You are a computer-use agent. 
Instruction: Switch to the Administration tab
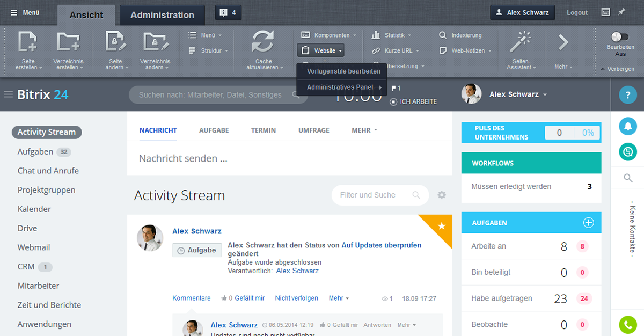point(162,15)
